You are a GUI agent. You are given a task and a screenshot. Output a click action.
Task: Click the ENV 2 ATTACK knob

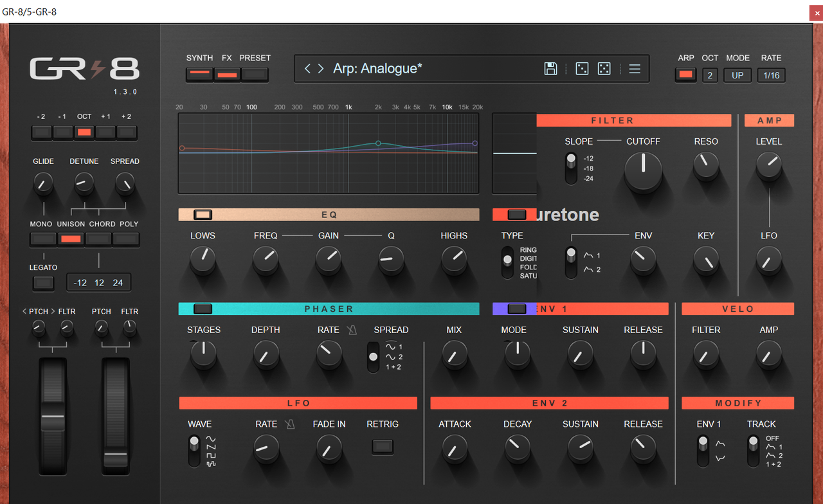(x=455, y=449)
